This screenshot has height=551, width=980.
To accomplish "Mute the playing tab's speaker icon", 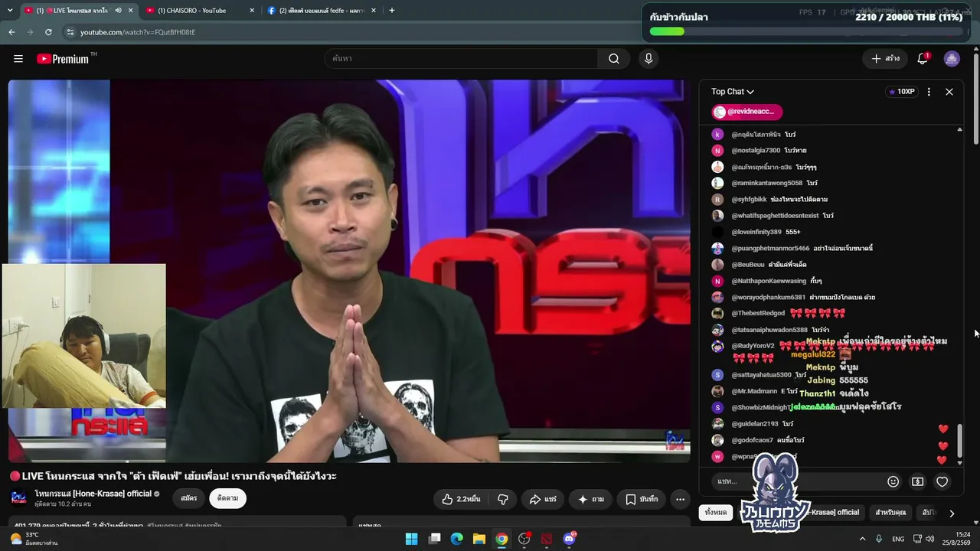I will (x=118, y=11).
